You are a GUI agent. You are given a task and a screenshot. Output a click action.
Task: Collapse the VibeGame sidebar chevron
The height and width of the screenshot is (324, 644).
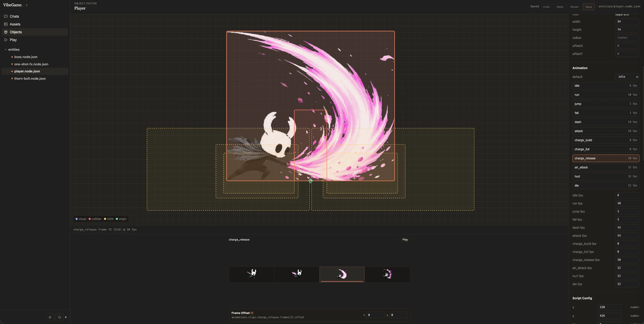coord(27,5)
